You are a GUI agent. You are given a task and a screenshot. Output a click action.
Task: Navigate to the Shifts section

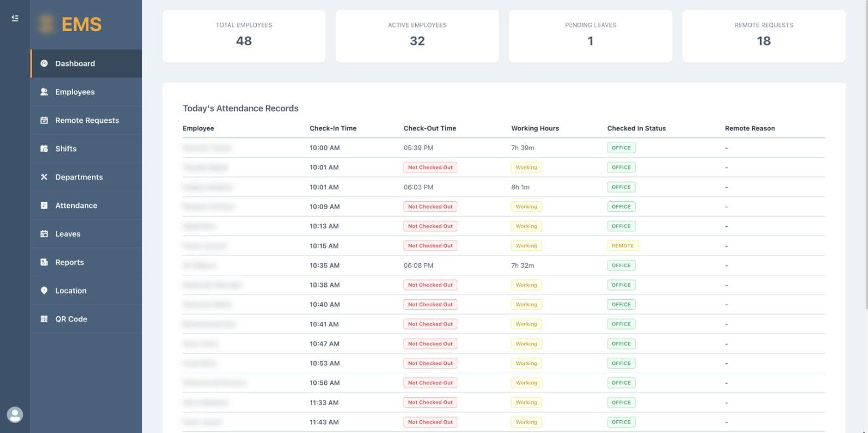tap(86, 149)
